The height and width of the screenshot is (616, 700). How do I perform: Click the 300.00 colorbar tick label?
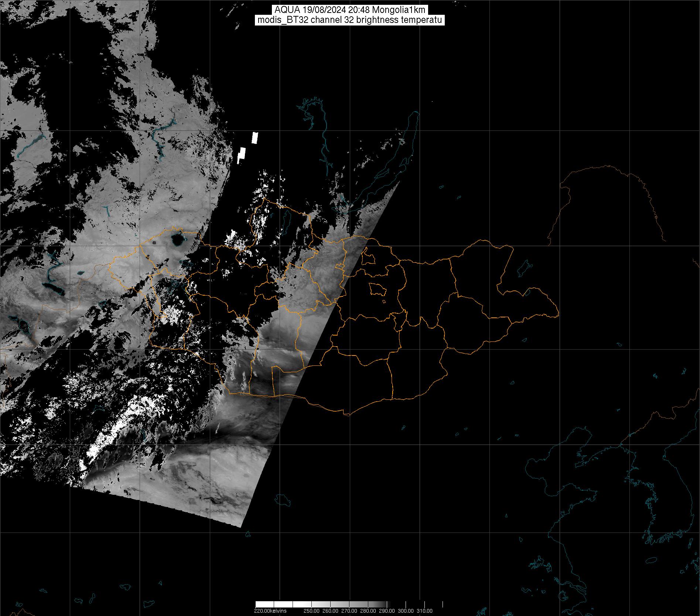406,611
